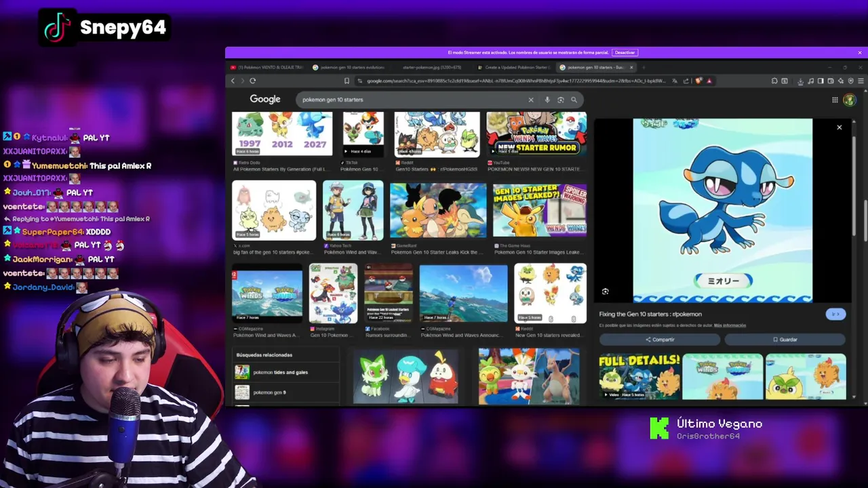868x488 pixels.
Task: Open the 'Más información' link
Action: pos(730,325)
